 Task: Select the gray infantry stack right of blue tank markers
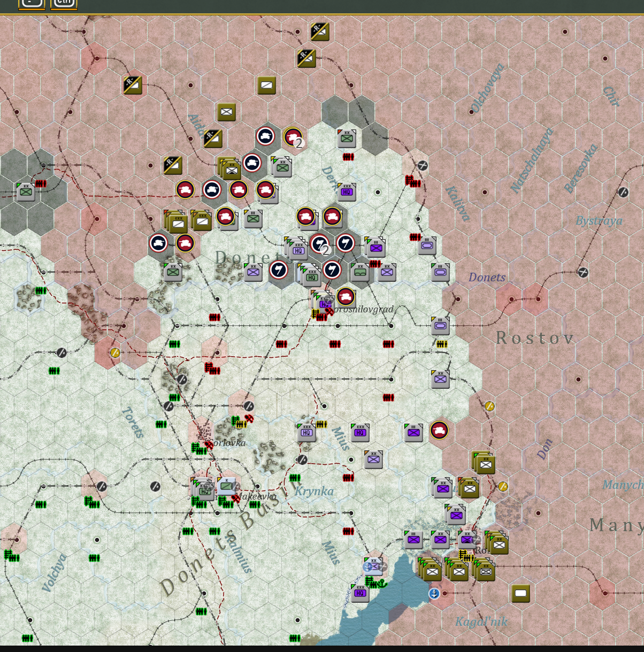coord(281,167)
